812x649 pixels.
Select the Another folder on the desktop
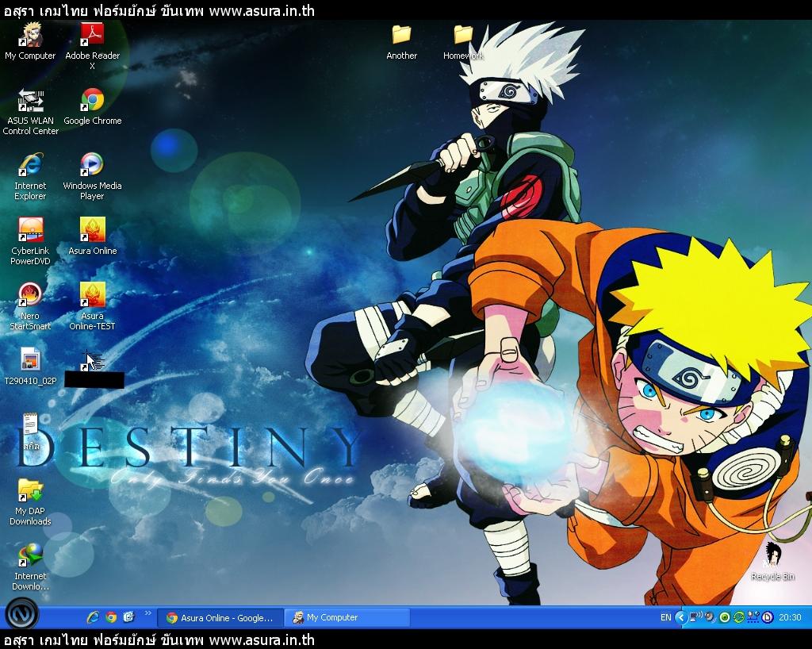[x=401, y=43]
